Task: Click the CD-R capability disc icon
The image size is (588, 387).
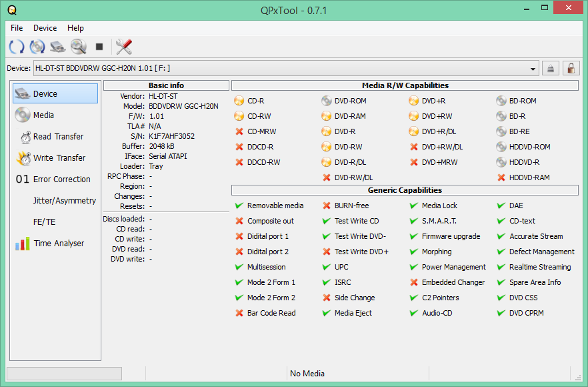Action: (x=239, y=101)
